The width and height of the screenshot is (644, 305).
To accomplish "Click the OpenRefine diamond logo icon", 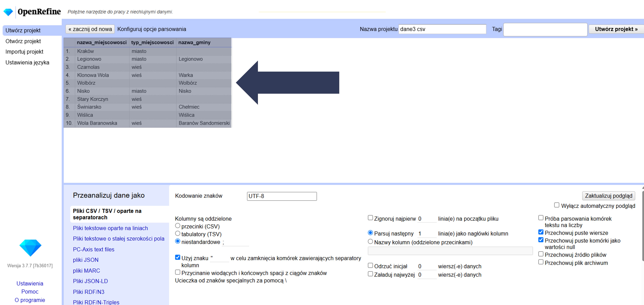I will [x=8, y=12].
